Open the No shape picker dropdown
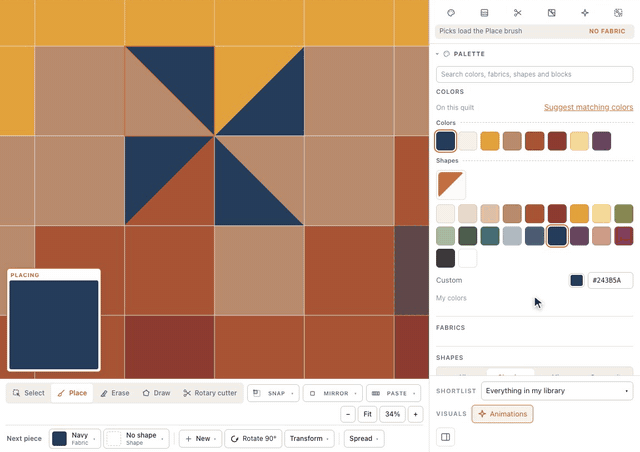This screenshot has height=452, width=640. click(136, 439)
